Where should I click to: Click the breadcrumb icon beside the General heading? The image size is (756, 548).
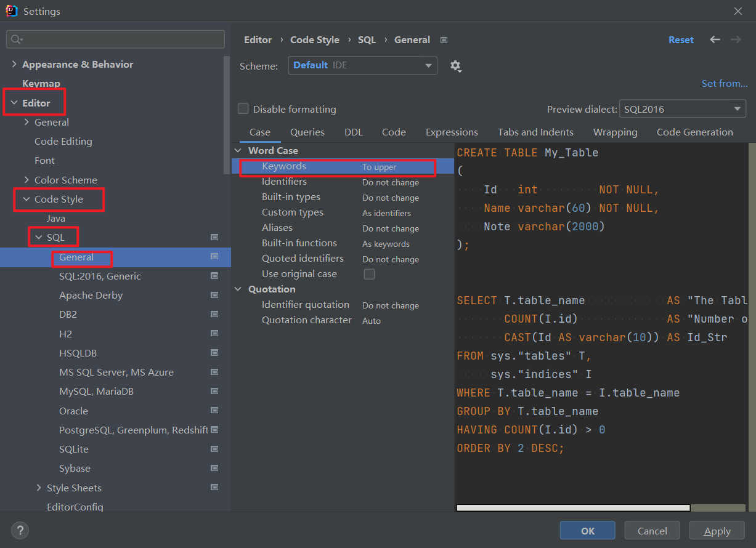tap(444, 40)
